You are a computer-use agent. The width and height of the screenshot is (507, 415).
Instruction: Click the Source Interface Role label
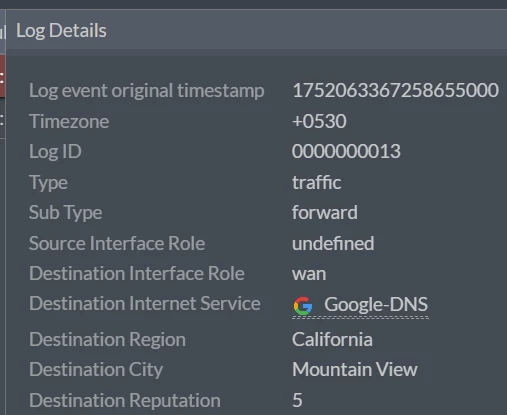click(x=117, y=243)
